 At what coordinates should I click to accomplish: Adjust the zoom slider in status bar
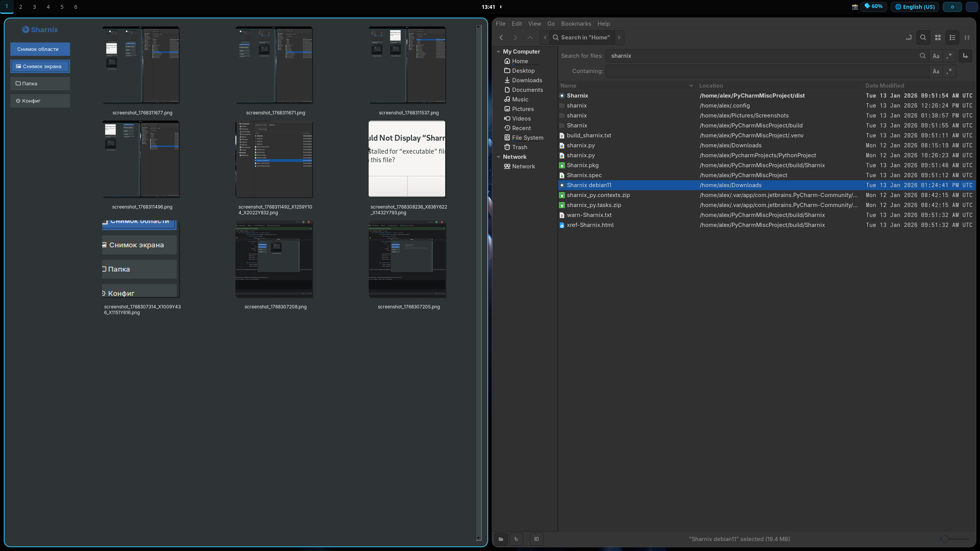945,539
